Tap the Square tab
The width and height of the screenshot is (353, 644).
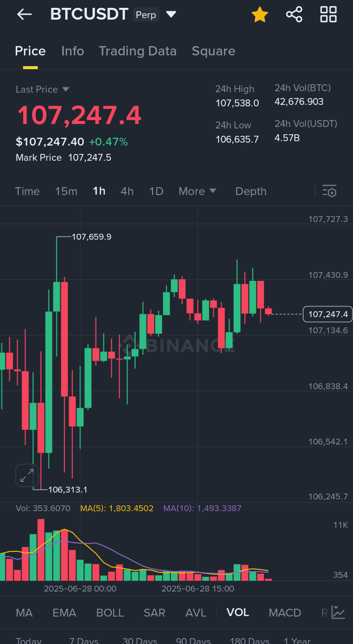pos(213,51)
